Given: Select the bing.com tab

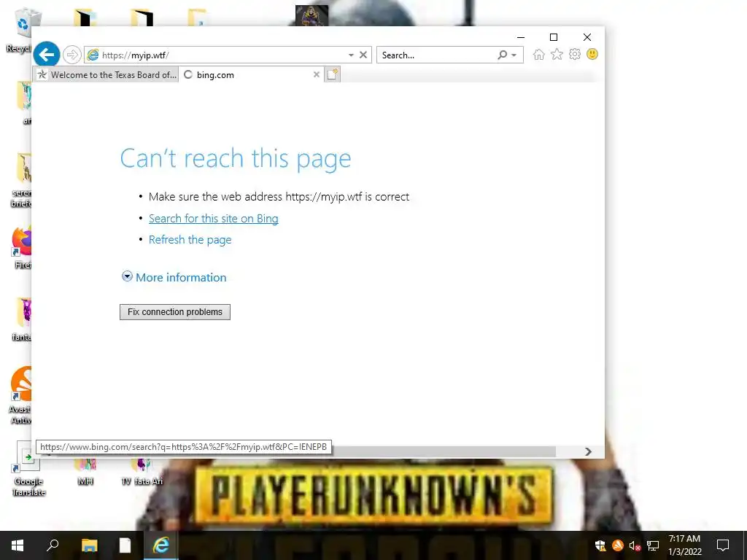Looking at the screenshot, I should (x=252, y=75).
